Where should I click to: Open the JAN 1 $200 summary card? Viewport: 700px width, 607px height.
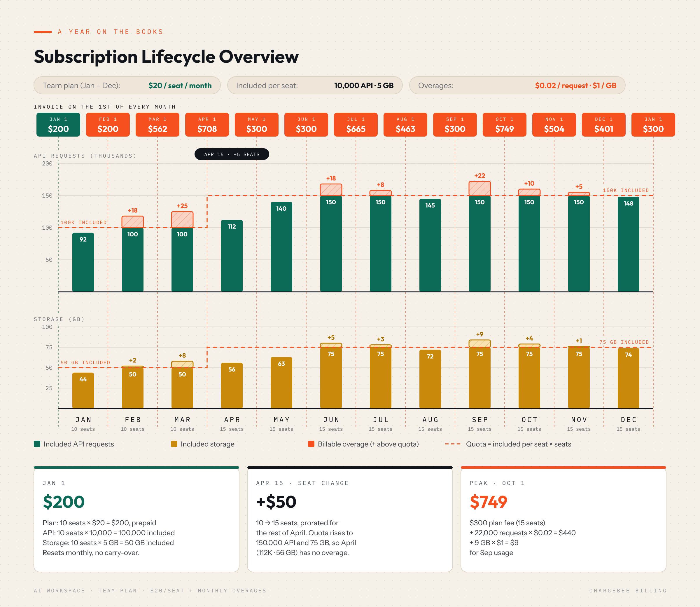(136, 519)
